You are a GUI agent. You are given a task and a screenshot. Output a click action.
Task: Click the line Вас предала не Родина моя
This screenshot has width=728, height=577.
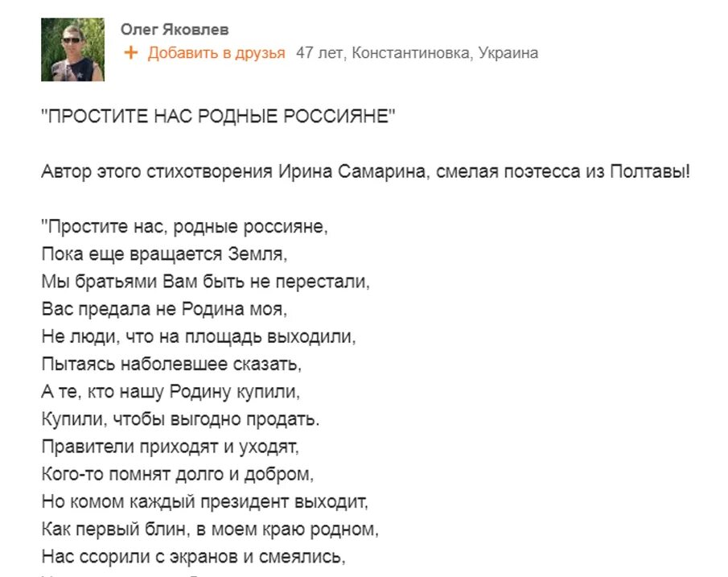164,309
